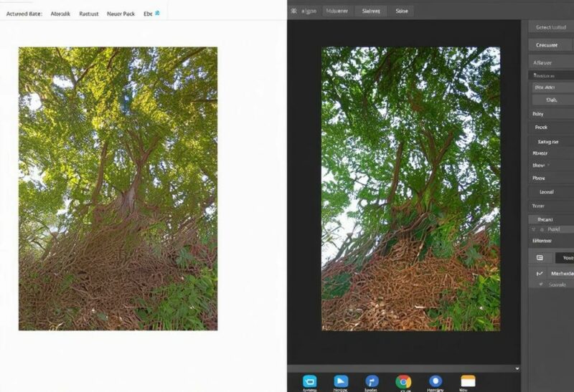The height and width of the screenshot is (392, 574).
Task: Open the blue music note dock app
Action: point(372,381)
